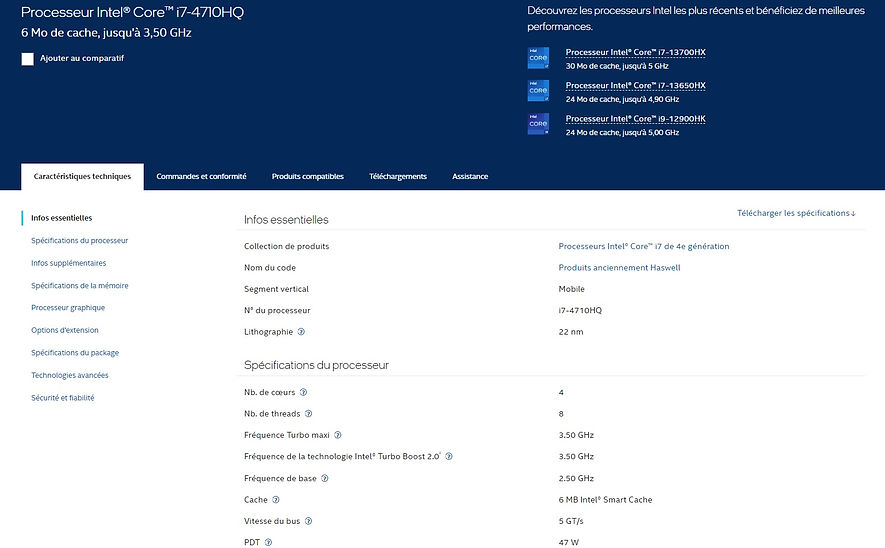Image resolution: width=885 pixels, height=548 pixels.
Task: Switch to the Téléchargements tab
Action: pos(398,177)
